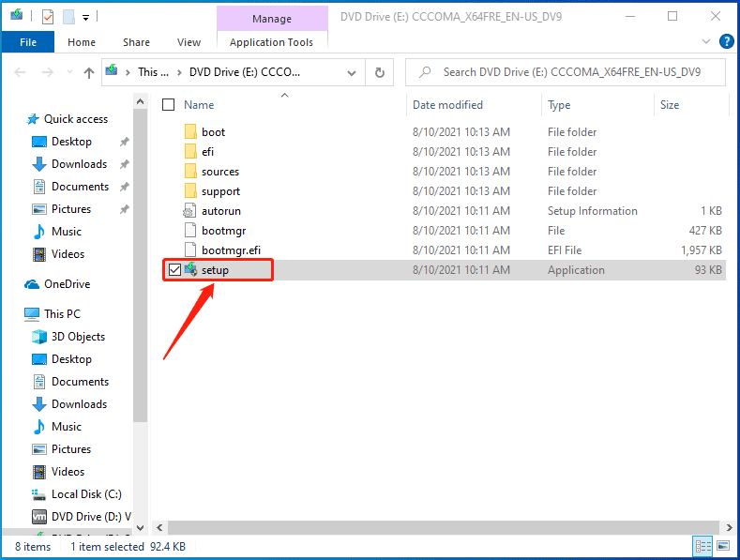The image size is (740, 560).
Task: Sort by the Name column header
Action: point(199,105)
